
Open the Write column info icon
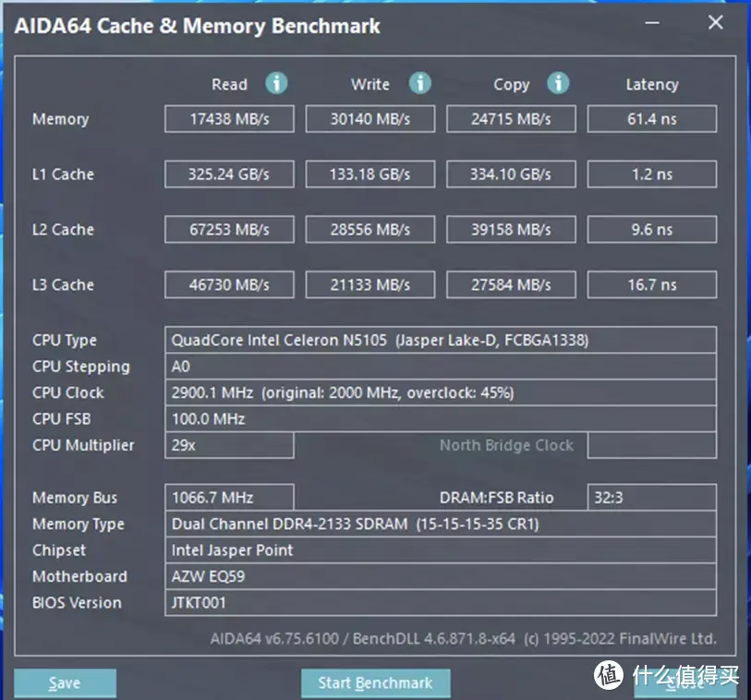(419, 83)
